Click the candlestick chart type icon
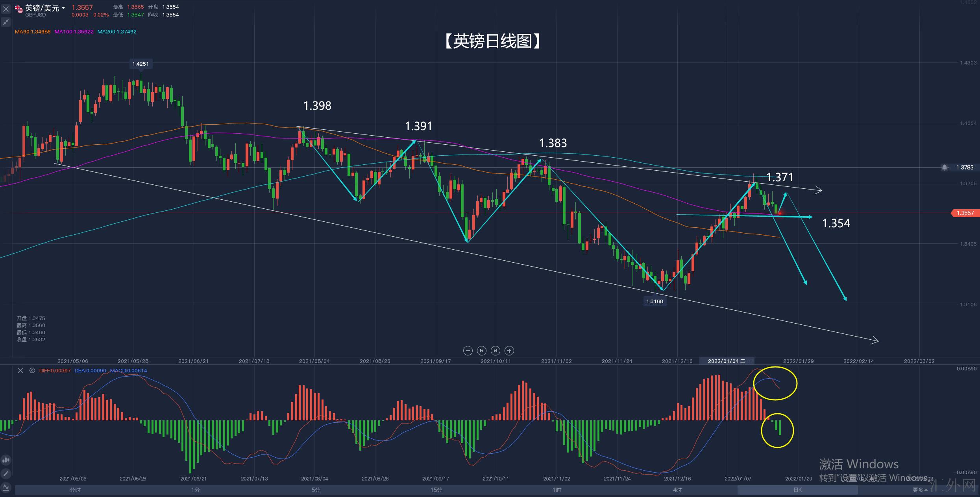 (6, 460)
